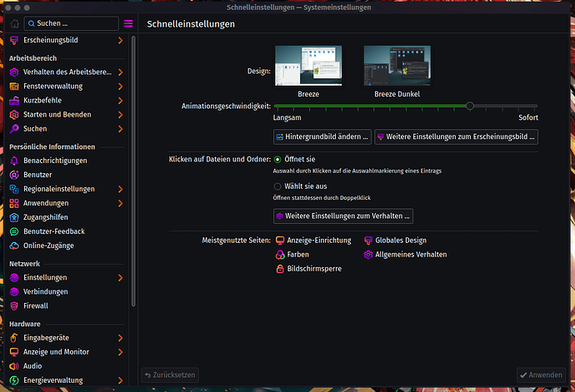Open Benachrichtigungen via its bell icon

[15, 160]
